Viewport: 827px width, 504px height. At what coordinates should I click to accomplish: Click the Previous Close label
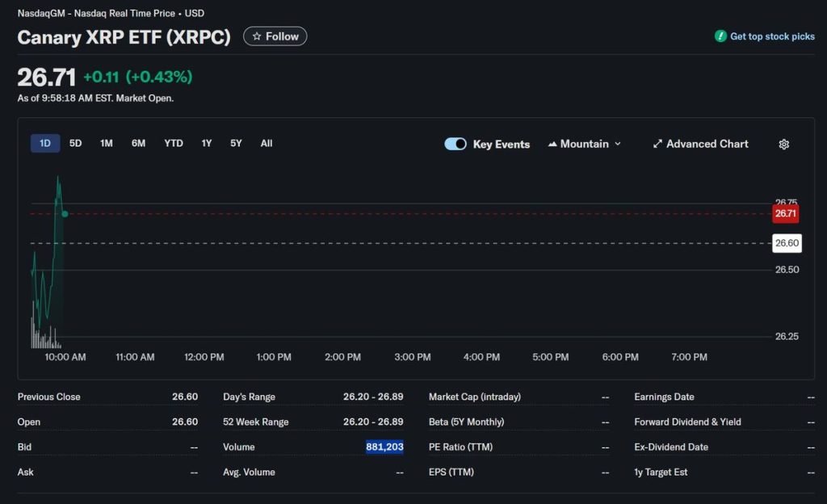pyautogui.click(x=49, y=397)
